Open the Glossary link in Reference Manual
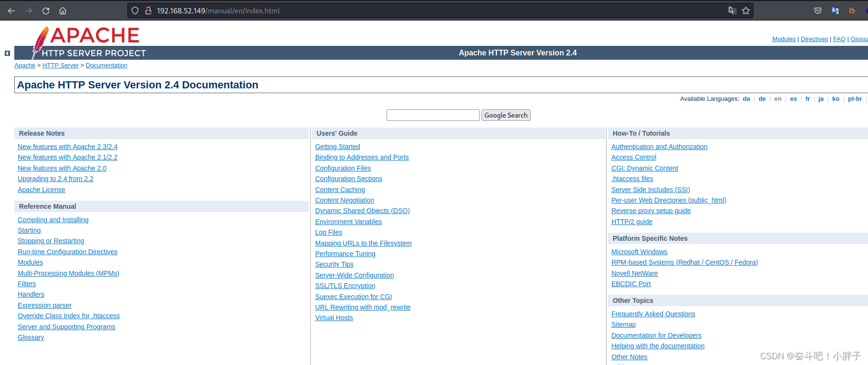 (x=31, y=337)
